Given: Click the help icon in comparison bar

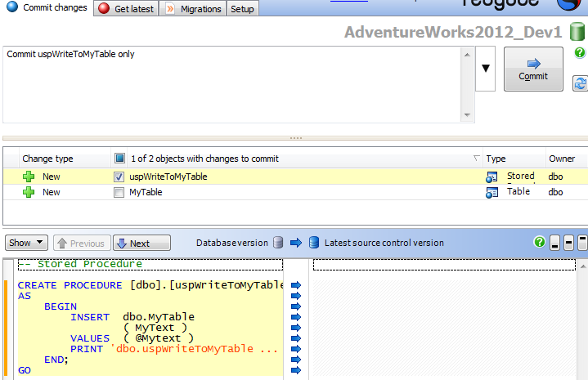Looking at the screenshot, I should (x=539, y=242).
